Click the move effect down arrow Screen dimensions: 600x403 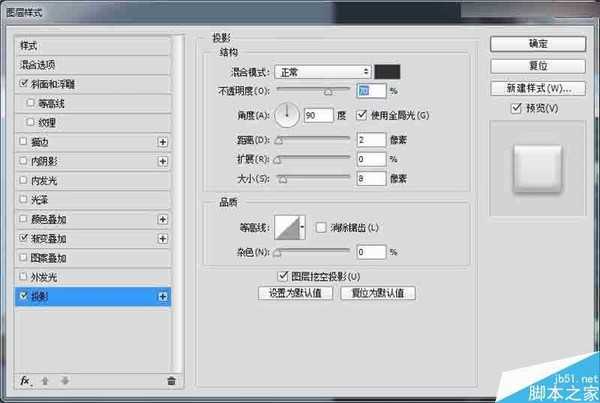pyautogui.click(x=66, y=381)
